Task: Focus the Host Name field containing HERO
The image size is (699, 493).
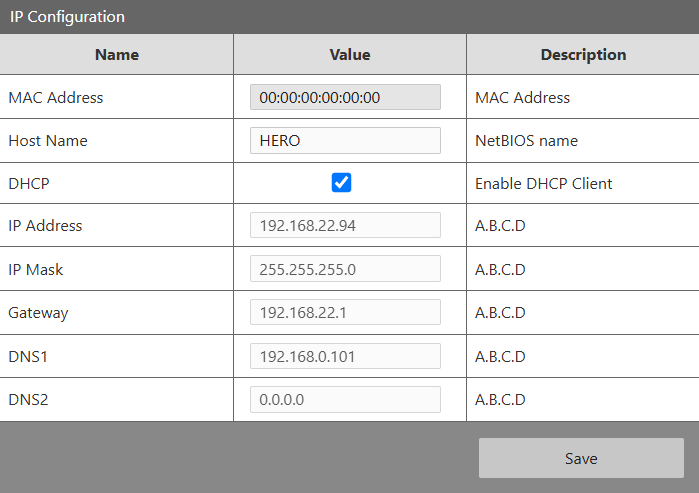Action: point(345,141)
